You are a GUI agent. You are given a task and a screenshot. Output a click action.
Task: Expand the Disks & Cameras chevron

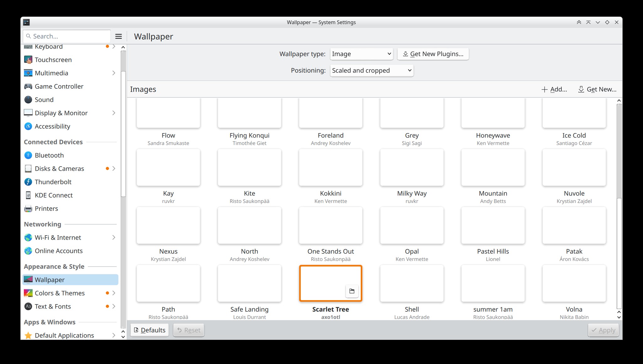coord(114,169)
